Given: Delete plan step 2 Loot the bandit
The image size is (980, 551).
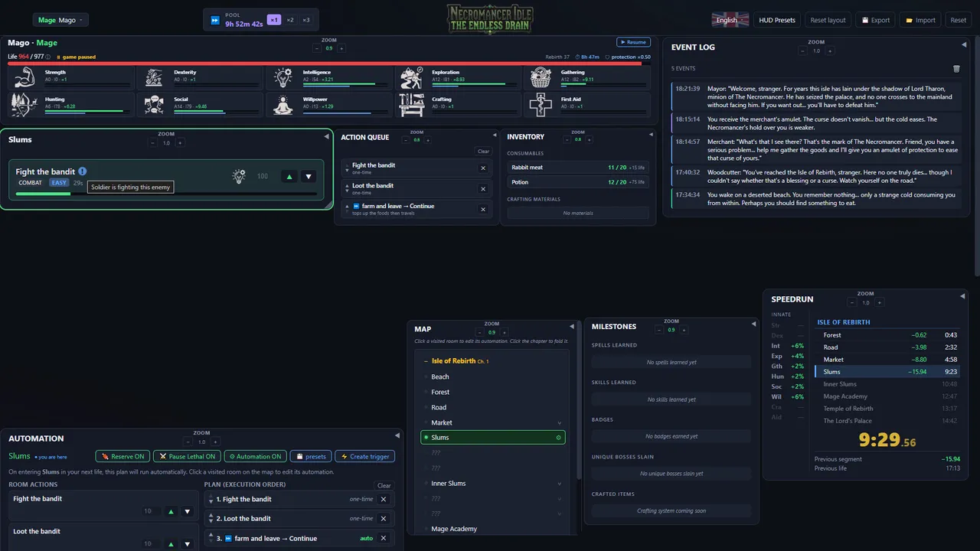Looking at the screenshot, I should pos(384,519).
